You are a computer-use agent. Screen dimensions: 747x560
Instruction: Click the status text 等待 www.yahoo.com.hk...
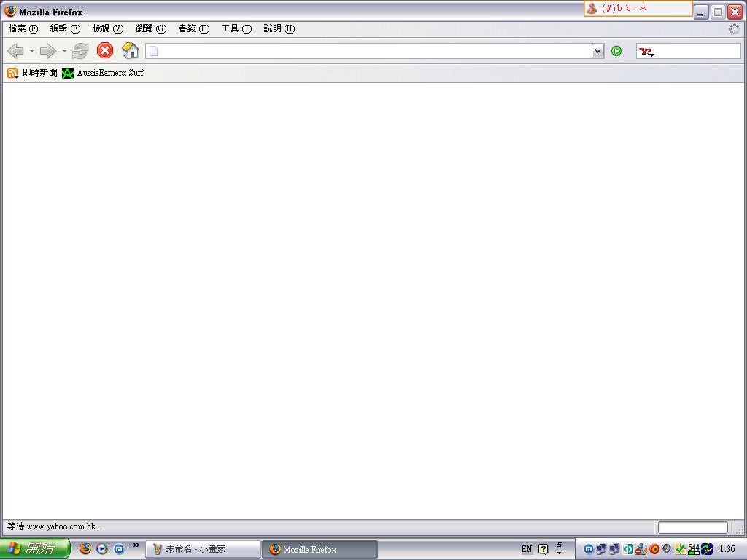(x=54, y=526)
